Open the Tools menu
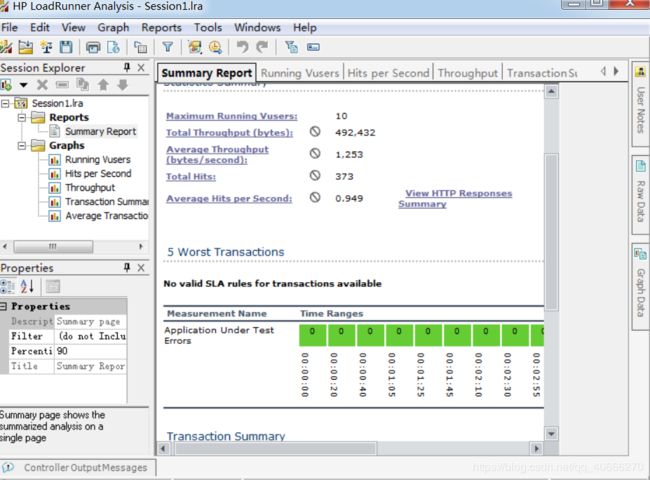The image size is (650, 480). point(208,28)
